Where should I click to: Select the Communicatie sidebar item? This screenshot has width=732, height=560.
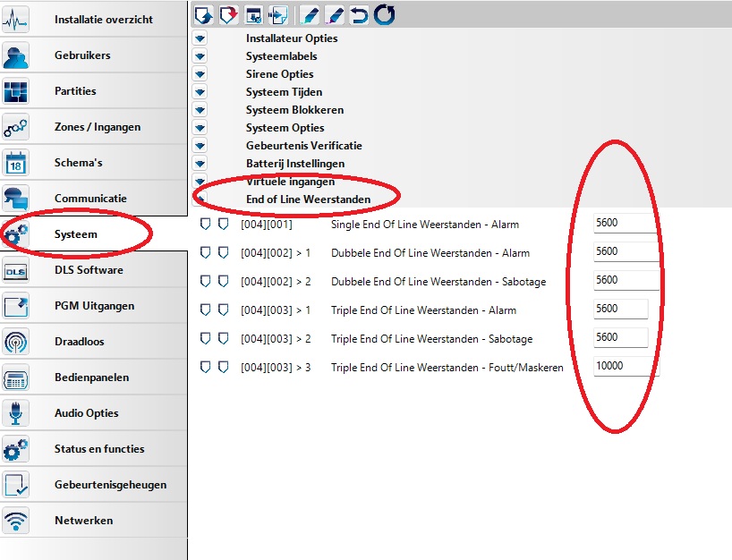90,199
